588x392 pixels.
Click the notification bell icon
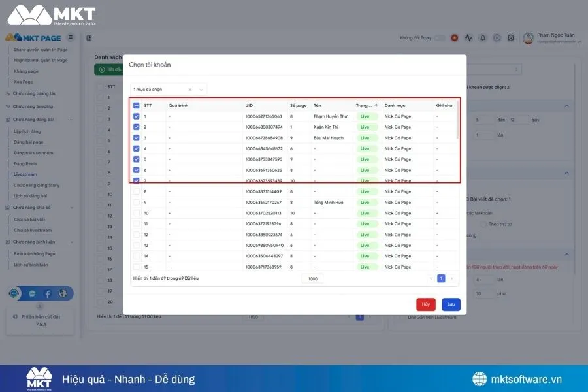[x=483, y=38]
